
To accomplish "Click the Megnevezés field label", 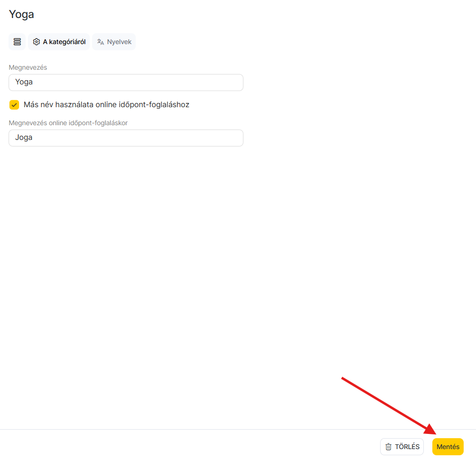I will 28,67.
